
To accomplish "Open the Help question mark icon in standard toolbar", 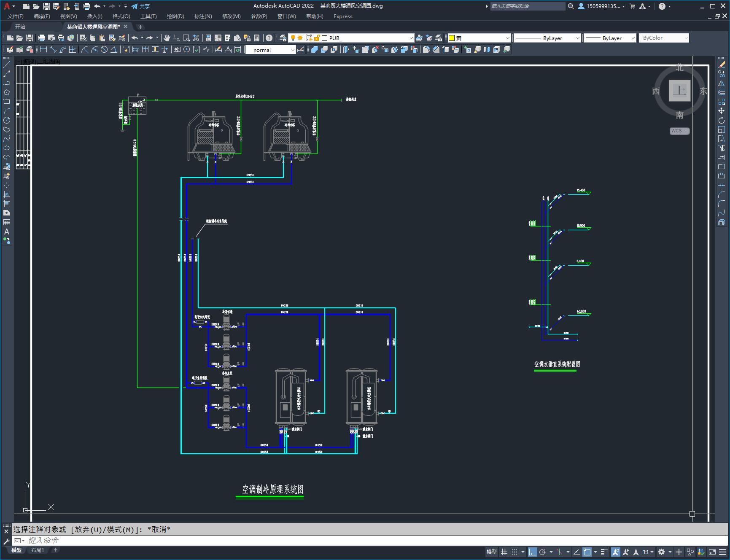I will coord(269,38).
